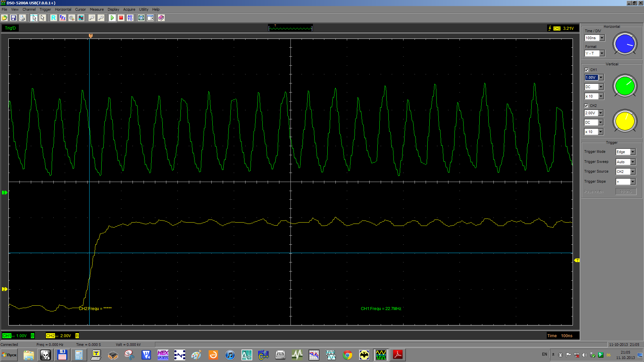Open Chrome from the taskbar
Viewport: 644px width, 362px height.
tap(347, 355)
